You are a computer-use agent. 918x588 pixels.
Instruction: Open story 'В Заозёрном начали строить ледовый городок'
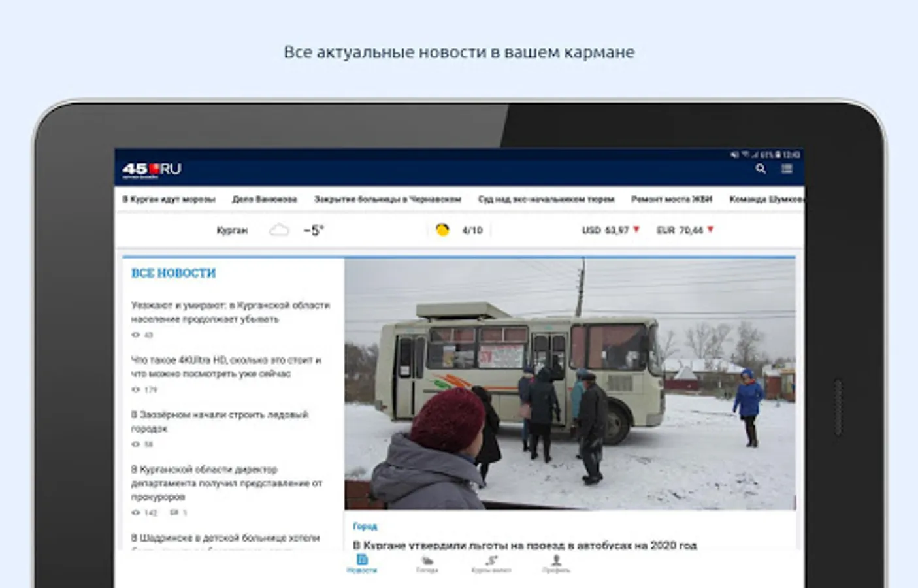(220, 421)
